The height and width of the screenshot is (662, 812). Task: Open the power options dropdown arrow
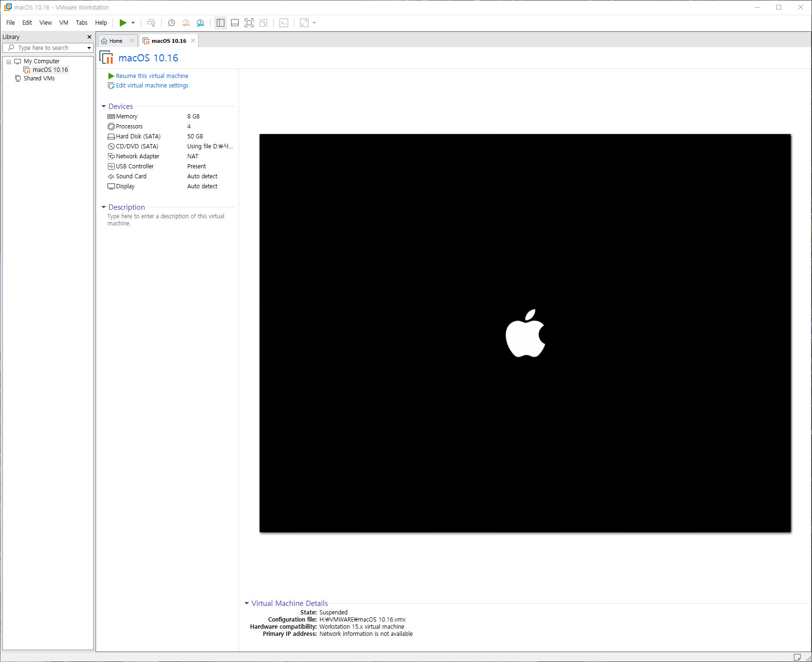133,23
